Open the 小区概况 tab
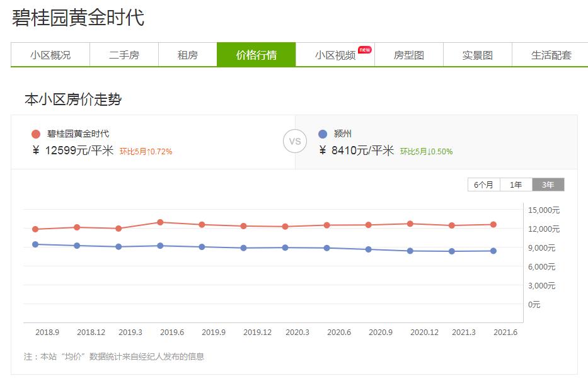 51,54
